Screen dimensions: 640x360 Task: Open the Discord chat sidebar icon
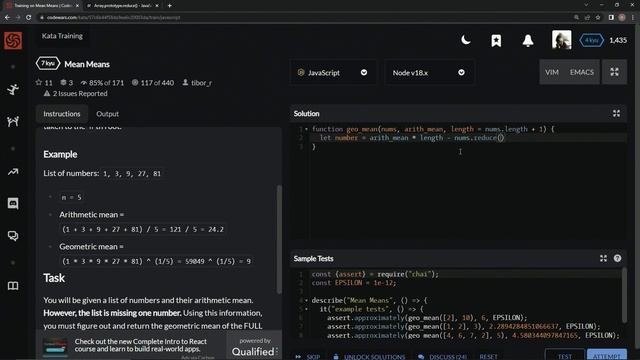[13, 203]
